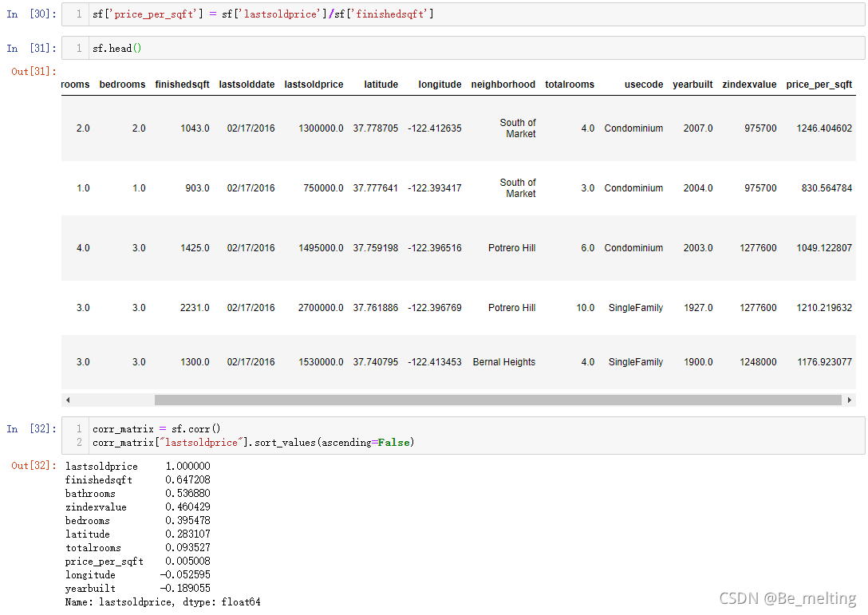
Task: Click the right arrow of horizontal scrollbar
Action: point(849,400)
